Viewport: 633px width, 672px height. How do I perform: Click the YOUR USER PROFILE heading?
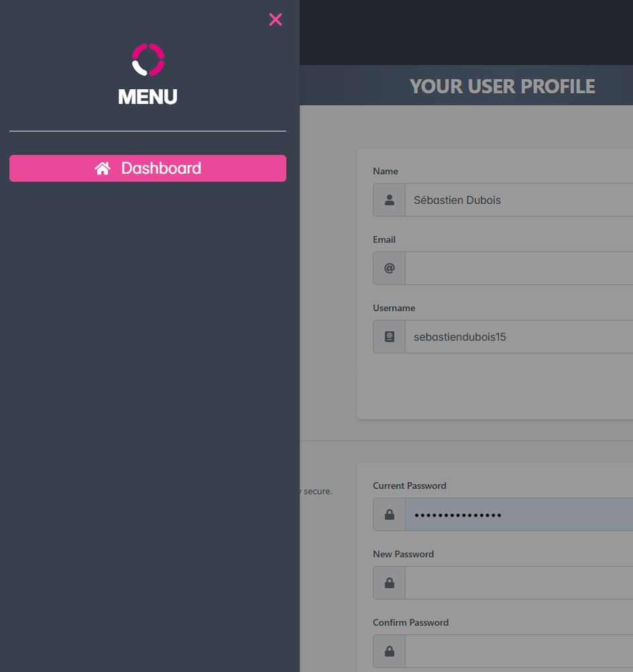pyautogui.click(x=502, y=86)
